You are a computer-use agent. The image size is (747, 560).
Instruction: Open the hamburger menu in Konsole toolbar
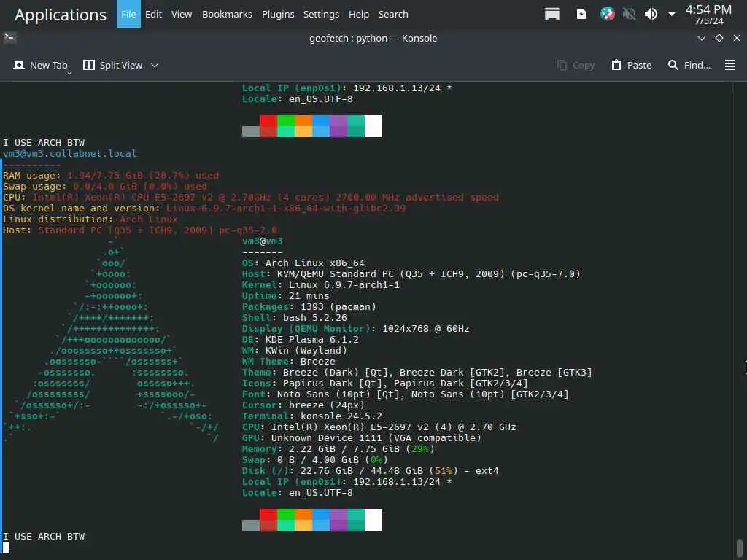[730, 65]
